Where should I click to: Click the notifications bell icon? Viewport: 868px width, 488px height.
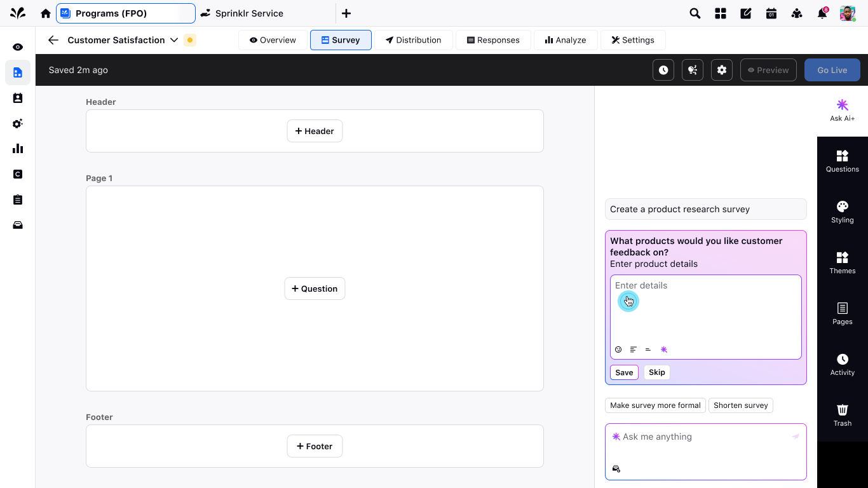pos(822,13)
